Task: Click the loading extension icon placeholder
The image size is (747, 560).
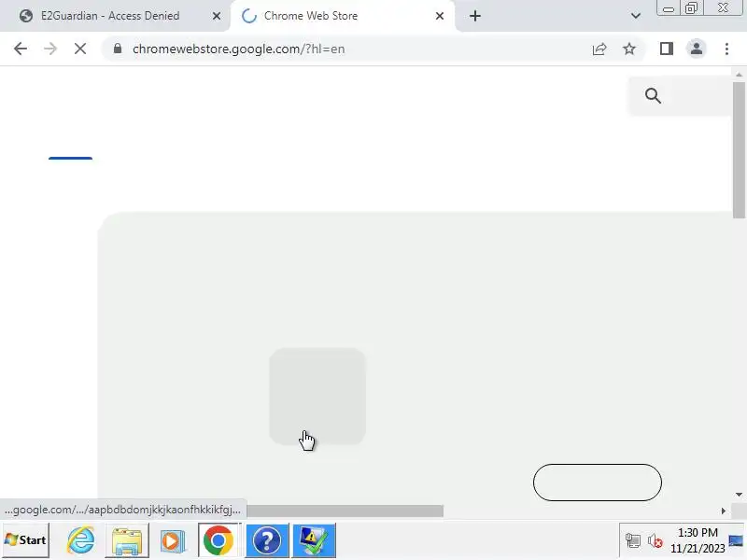Action: tap(317, 396)
